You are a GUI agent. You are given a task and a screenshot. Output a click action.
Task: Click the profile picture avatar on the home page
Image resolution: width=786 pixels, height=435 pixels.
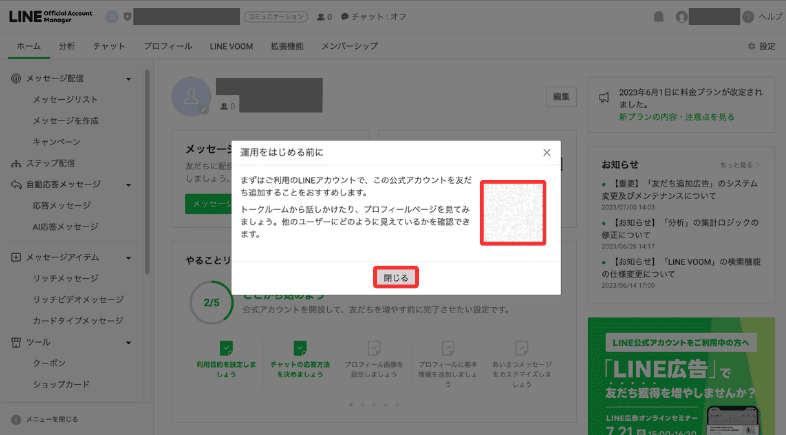(x=191, y=97)
